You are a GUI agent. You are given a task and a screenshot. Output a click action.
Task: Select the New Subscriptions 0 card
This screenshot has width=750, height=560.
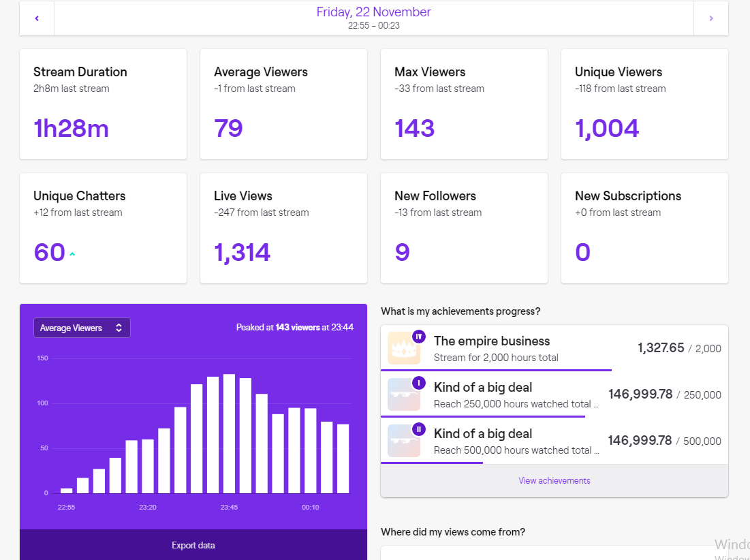[x=644, y=228]
